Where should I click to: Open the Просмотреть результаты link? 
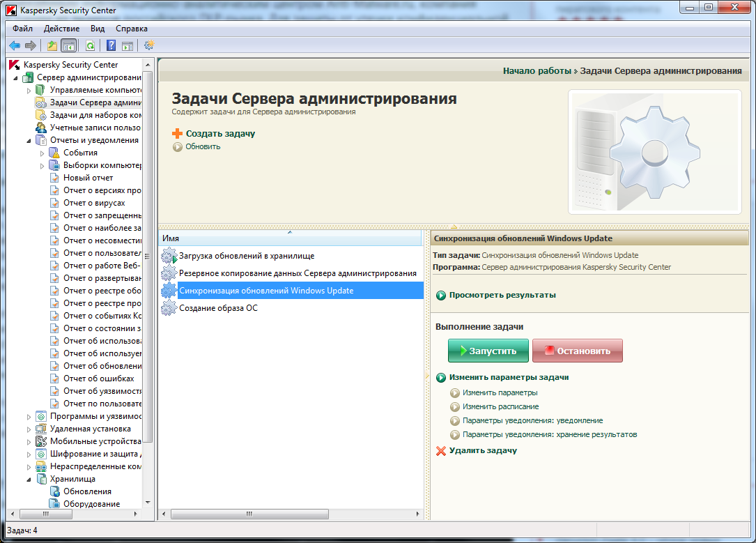click(x=502, y=295)
